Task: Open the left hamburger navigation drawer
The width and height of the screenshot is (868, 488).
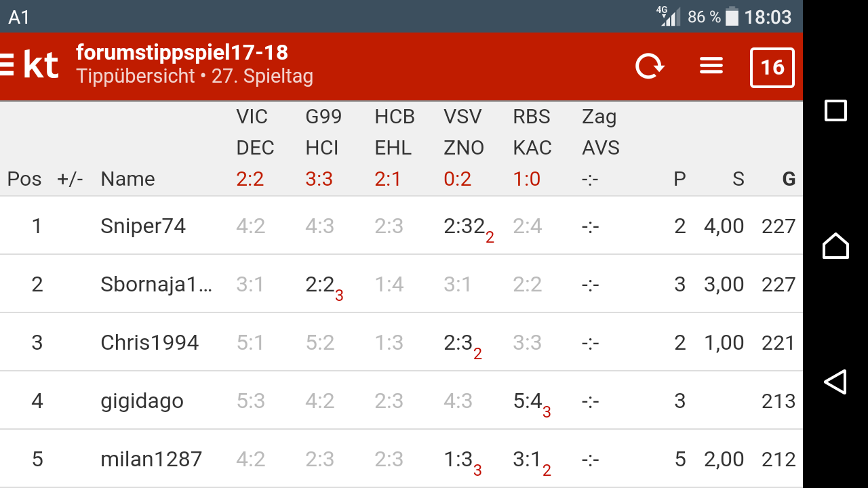Action: 7,65
